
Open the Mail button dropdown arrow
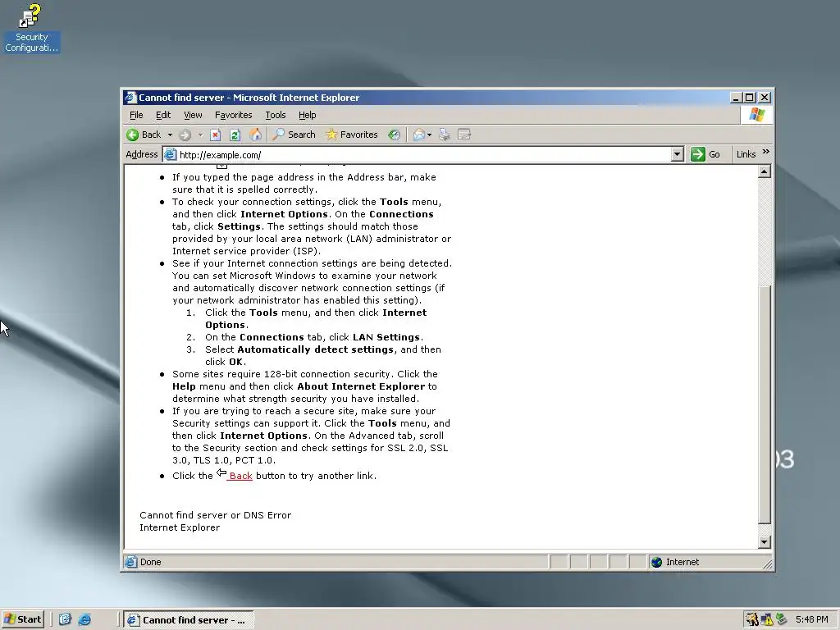click(x=430, y=135)
